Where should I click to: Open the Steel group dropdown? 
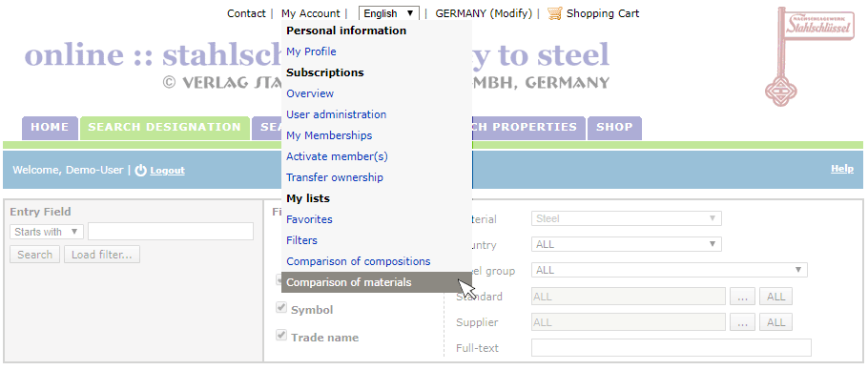[x=670, y=270]
